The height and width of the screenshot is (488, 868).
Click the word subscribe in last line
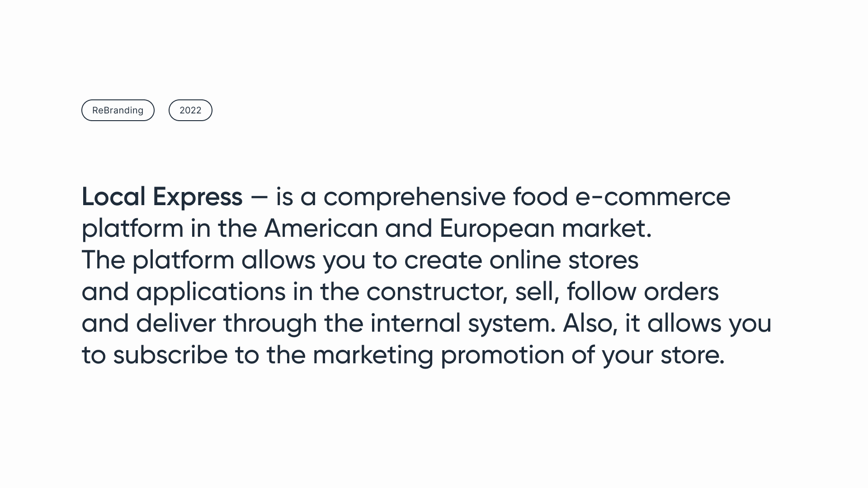pos(170,355)
